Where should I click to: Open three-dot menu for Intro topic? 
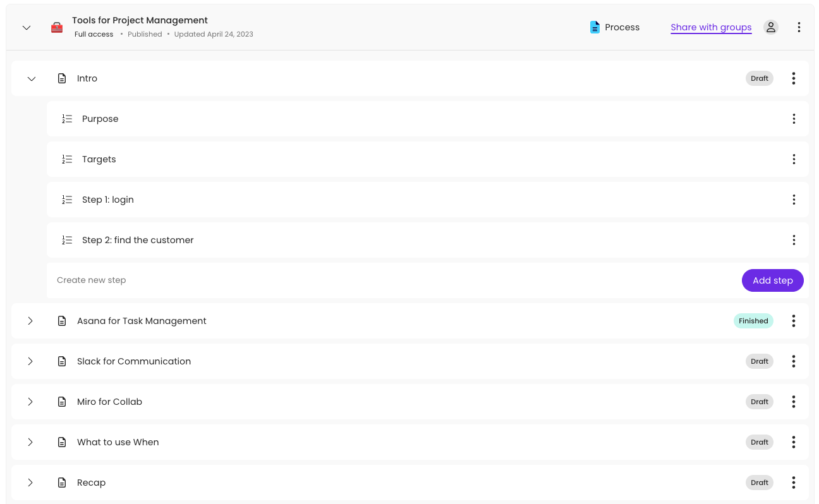(793, 78)
